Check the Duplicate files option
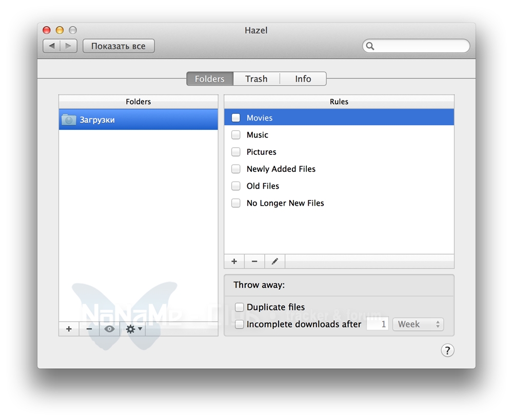 coord(240,307)
